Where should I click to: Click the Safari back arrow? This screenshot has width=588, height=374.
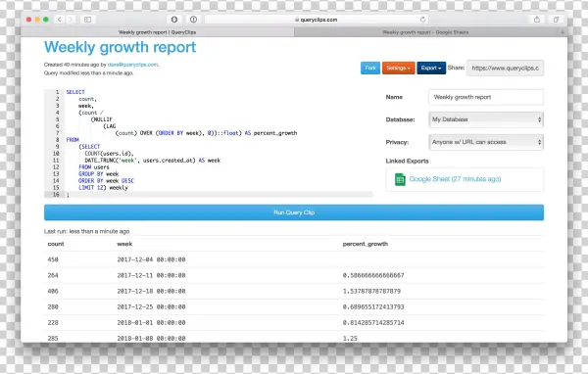point(59,20)
